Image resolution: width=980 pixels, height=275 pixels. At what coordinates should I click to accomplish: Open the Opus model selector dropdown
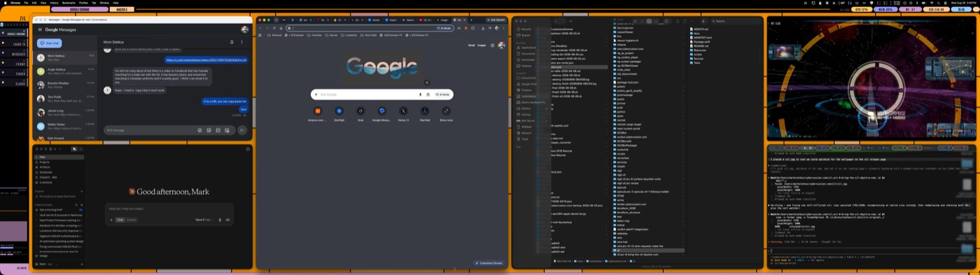[x=204, y=220]
